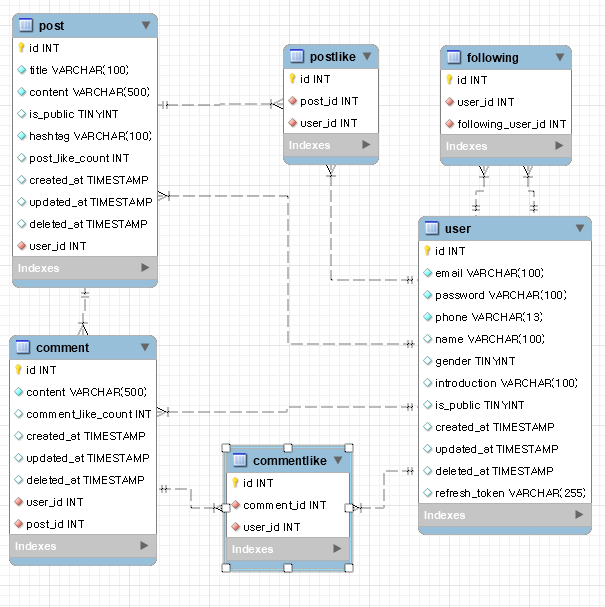
Task: Select introduction VARCHAR(100) column in user
Action: pyautogui.click(x=505, y=383)
